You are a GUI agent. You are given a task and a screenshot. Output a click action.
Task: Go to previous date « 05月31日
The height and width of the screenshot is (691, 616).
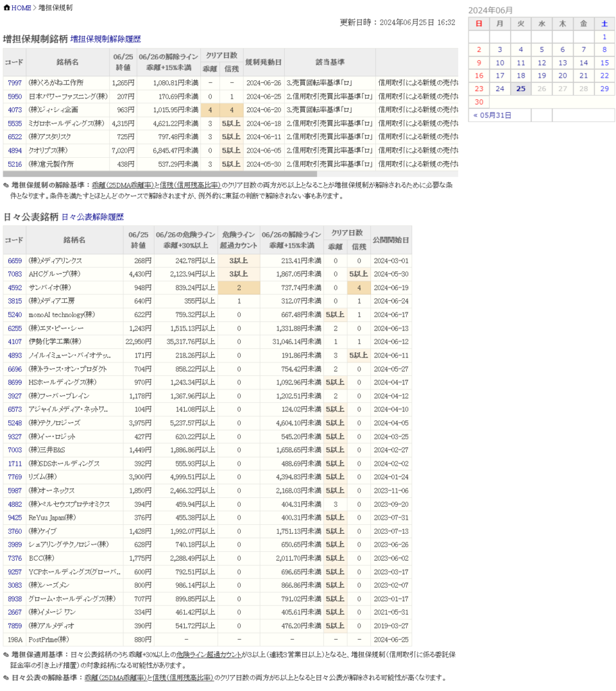tap(492, 115)
